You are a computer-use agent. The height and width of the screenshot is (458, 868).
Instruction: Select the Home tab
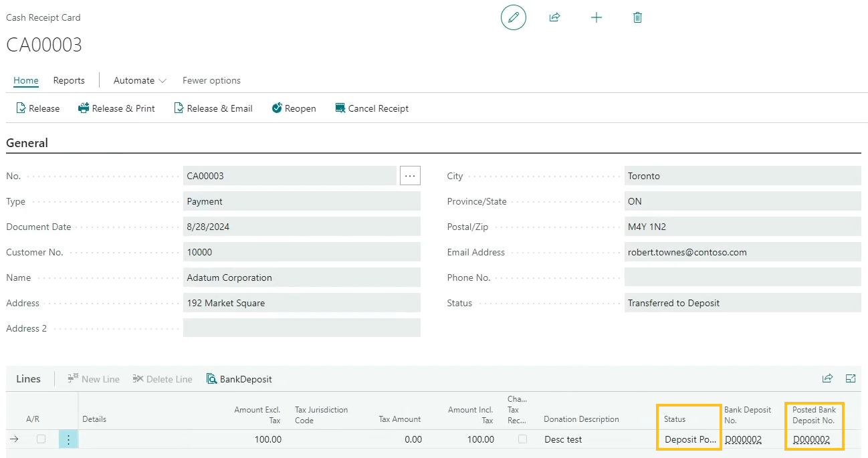coord(26,80)
